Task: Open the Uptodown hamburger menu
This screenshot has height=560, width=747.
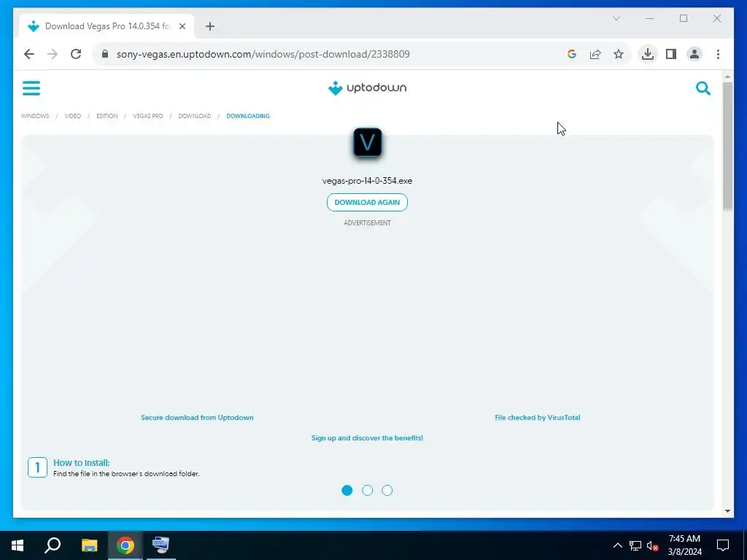Action: (x=31, y=88)
